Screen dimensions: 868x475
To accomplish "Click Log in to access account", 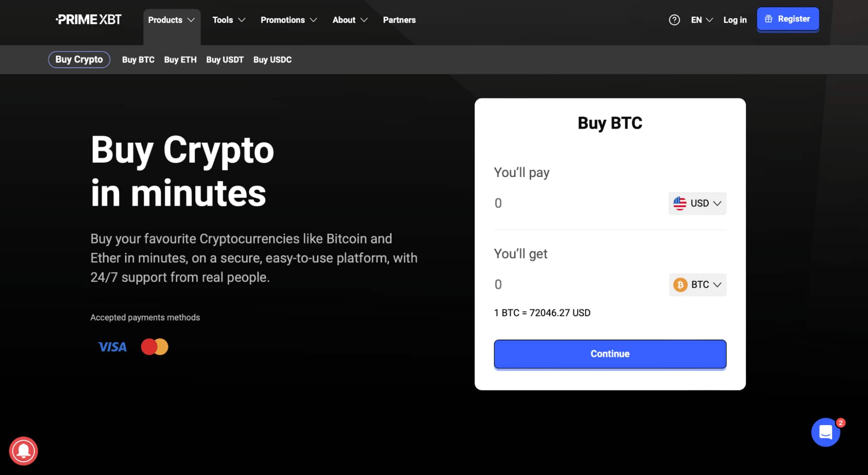I will point(735,20).
